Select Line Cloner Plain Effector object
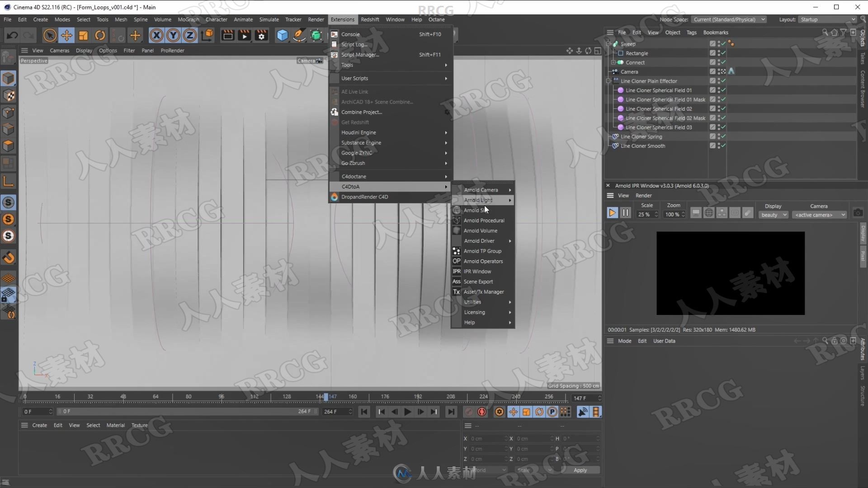 (648, 81)
